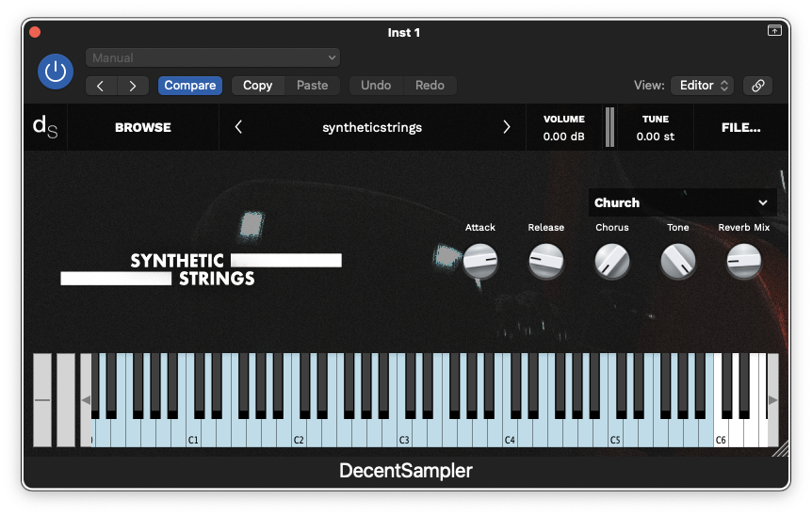Viewport: 812px width, 516px height.
Task: Click the Tone knob
Action: (x=678, y=261)
